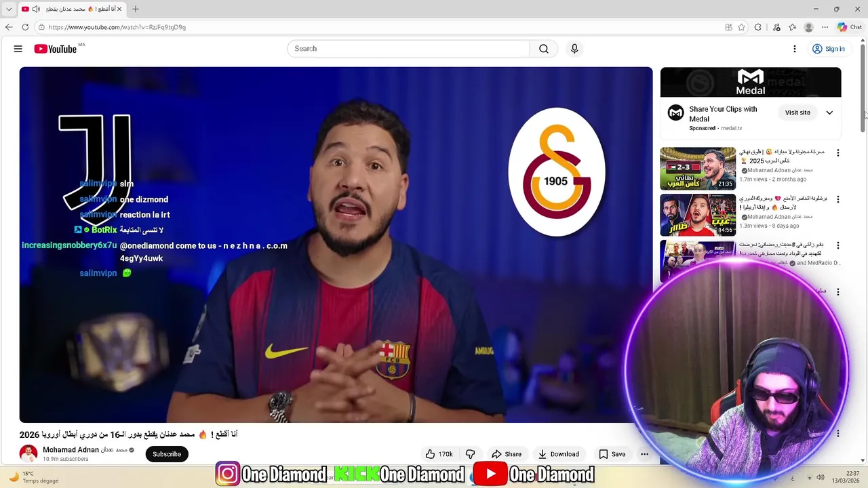
Task: Click the Download button
Action: [x=558, y=454]
